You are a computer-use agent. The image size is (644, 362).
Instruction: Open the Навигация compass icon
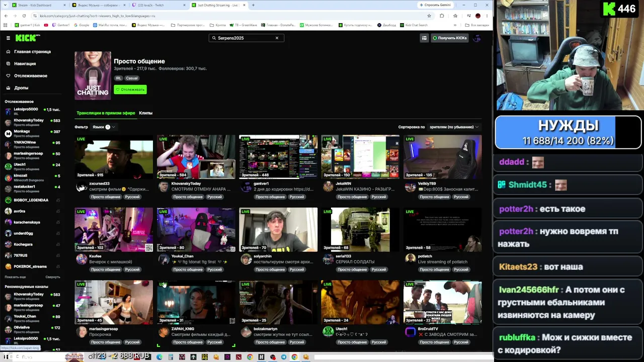[x=8, y=64]
